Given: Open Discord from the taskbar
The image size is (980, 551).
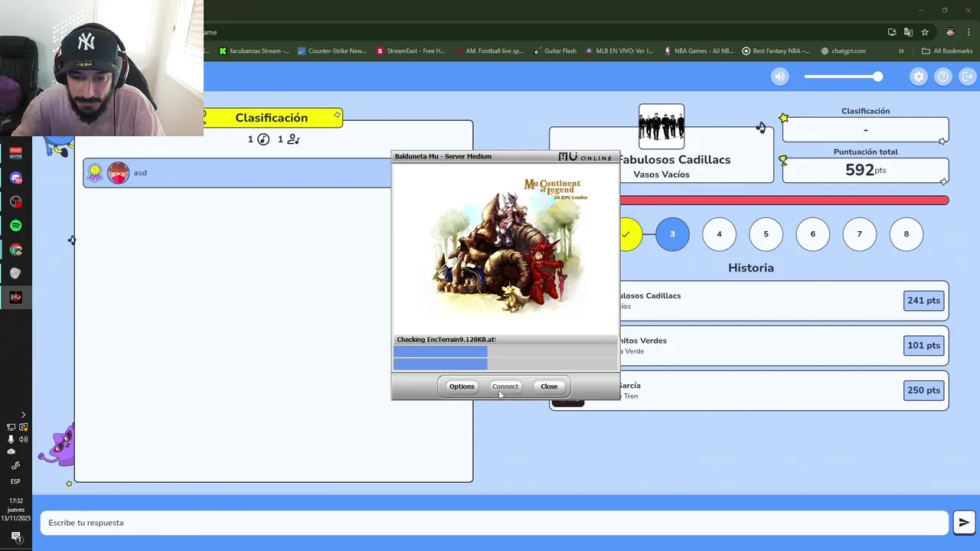Looking at the screenshot, I should 15,178.
